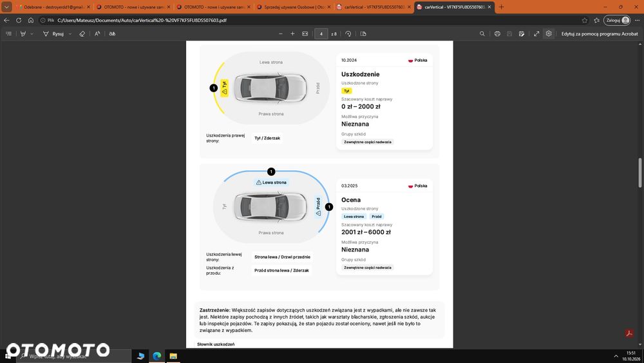
Task: Activate the Rysuj draw tool
Action: (x=53, y=34)
